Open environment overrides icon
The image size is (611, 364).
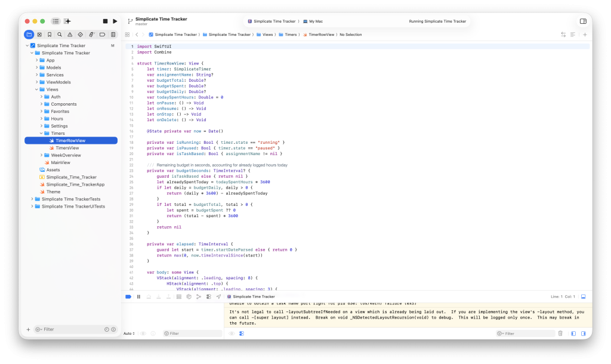click(x=208, y=297)
